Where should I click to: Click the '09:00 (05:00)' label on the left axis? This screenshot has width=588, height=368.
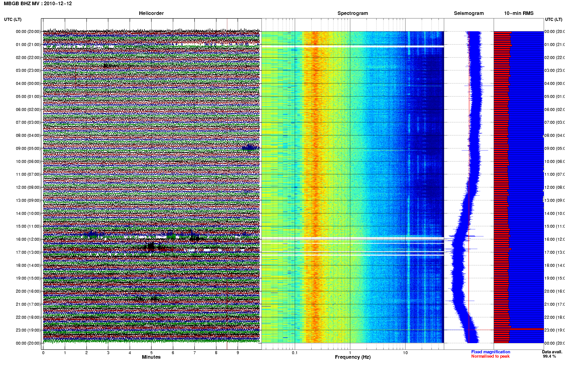[28, 148]
